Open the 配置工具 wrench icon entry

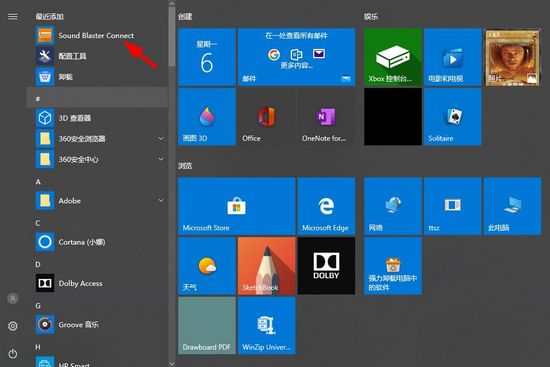tap(97, 56)
